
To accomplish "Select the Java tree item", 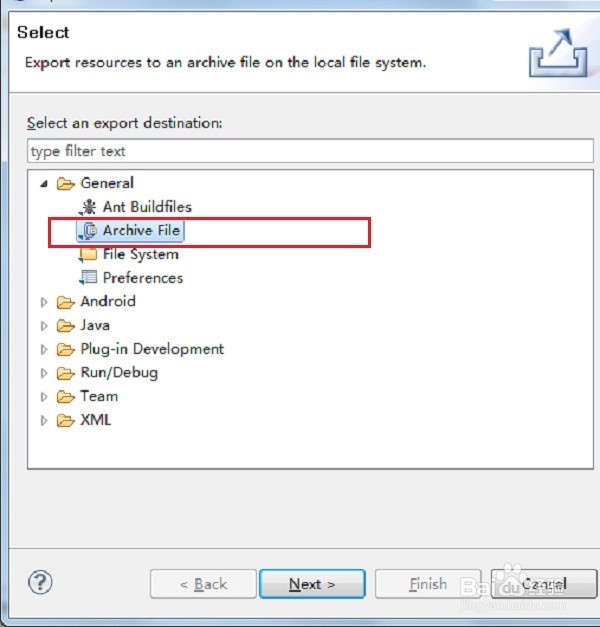I will [95, 326].
